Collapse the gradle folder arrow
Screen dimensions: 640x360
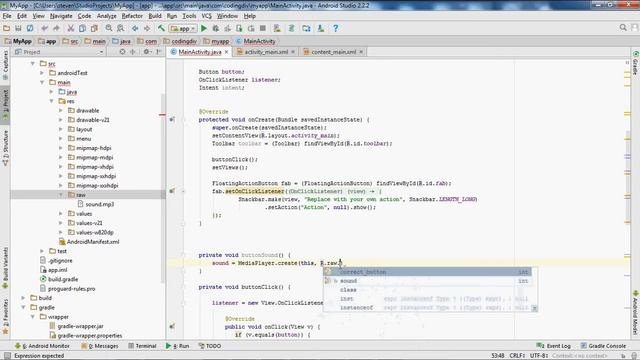23,307
